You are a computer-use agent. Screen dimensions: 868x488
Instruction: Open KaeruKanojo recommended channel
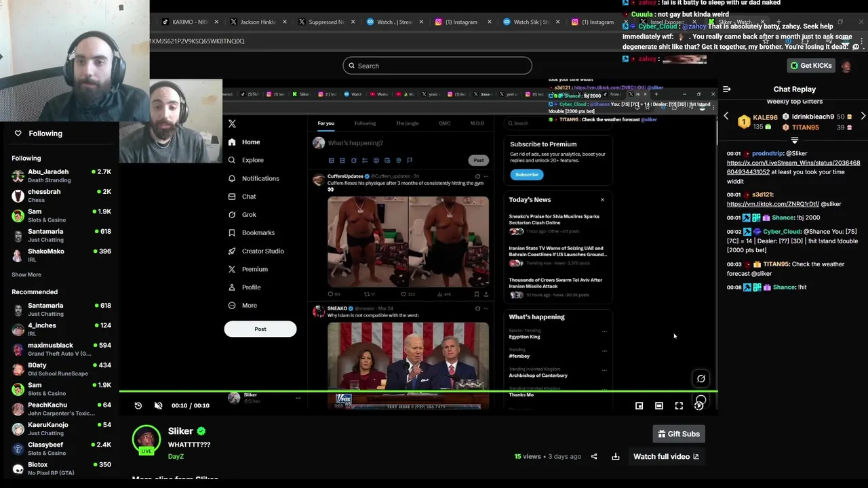(61, 428)
